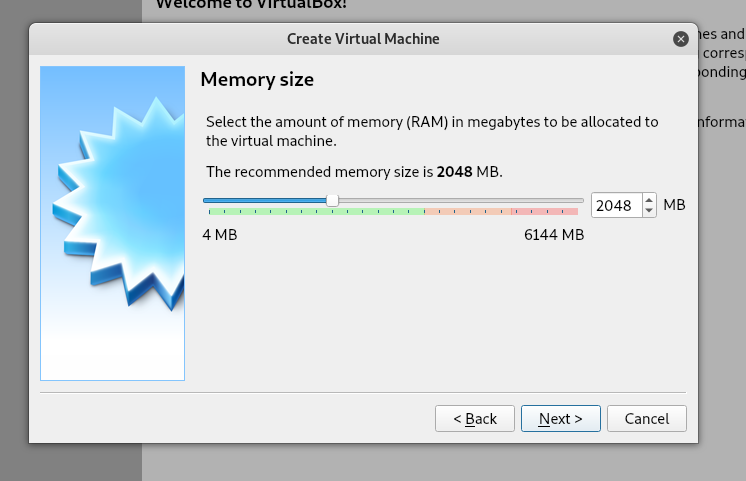Image resolution: width=746 pixels, height=481 pixels.
Task: Click the 4 MB minimum label
Action: (220, 235)
